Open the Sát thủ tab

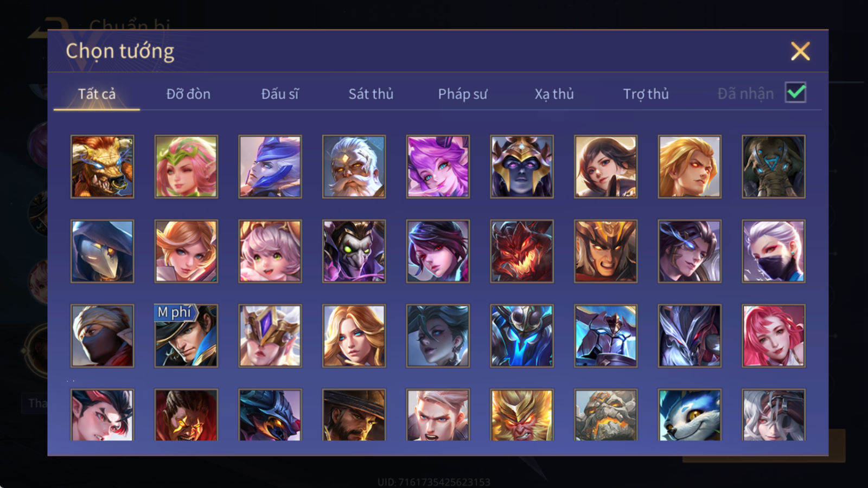click(x=371, y=94)
